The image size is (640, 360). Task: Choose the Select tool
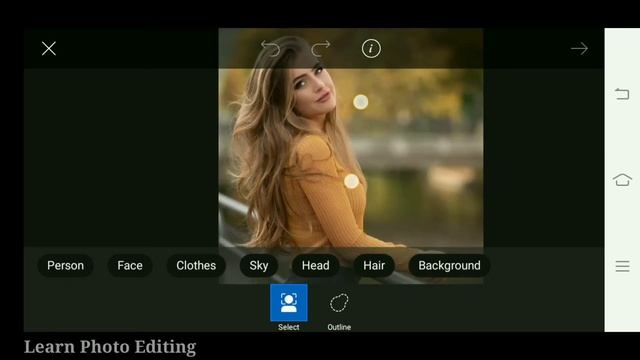[x=289, y=307]
